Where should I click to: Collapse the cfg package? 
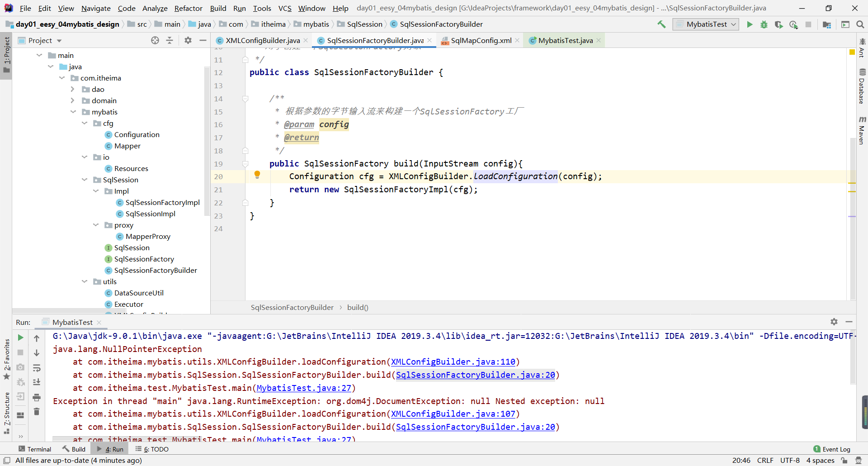[85, 123]
